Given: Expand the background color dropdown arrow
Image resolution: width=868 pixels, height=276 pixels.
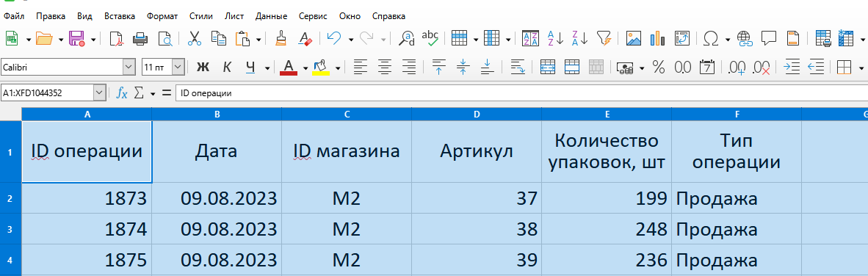Looking at the screenshot, I should (x=338, y=68).
